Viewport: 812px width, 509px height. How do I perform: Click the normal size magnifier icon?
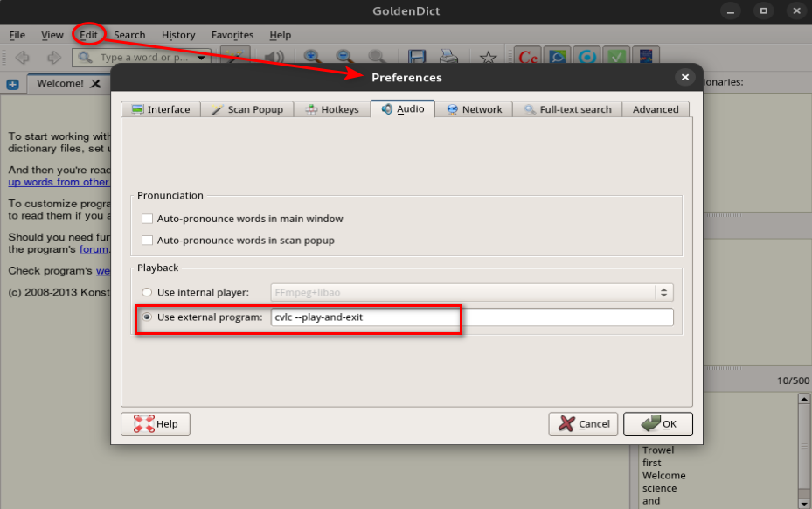(377, 57)
